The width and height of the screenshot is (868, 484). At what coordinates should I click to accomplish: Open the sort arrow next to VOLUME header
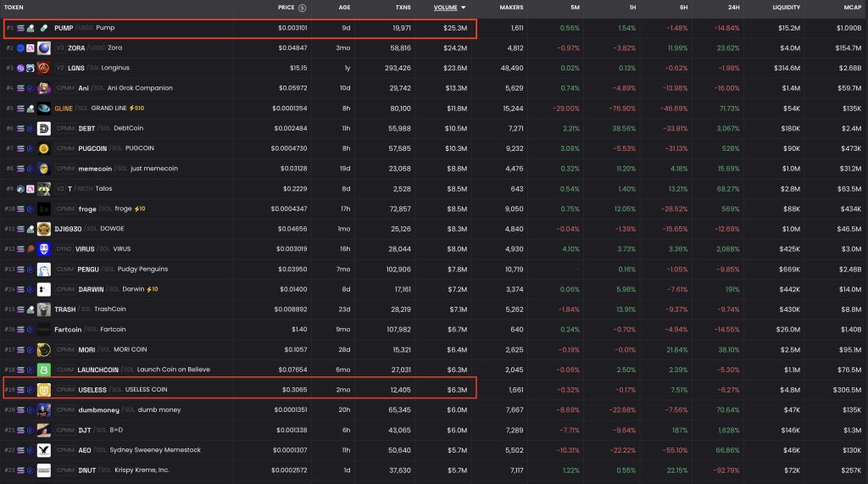pos(464,8)
